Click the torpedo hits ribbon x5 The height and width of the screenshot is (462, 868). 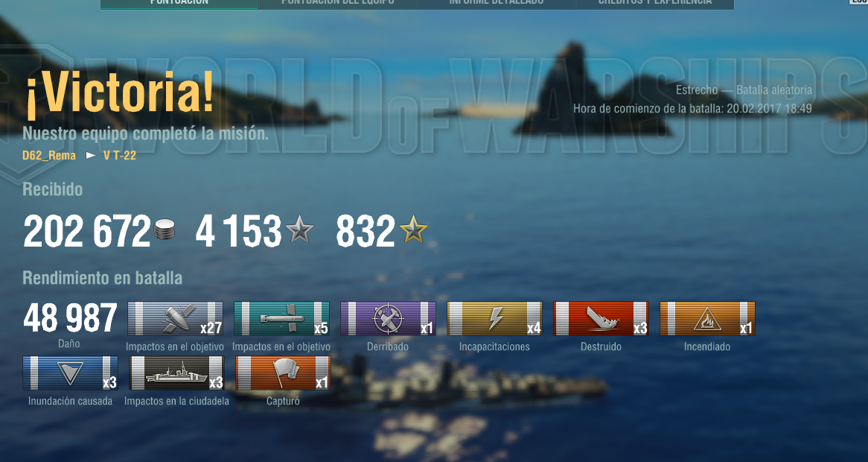(282, 318)
